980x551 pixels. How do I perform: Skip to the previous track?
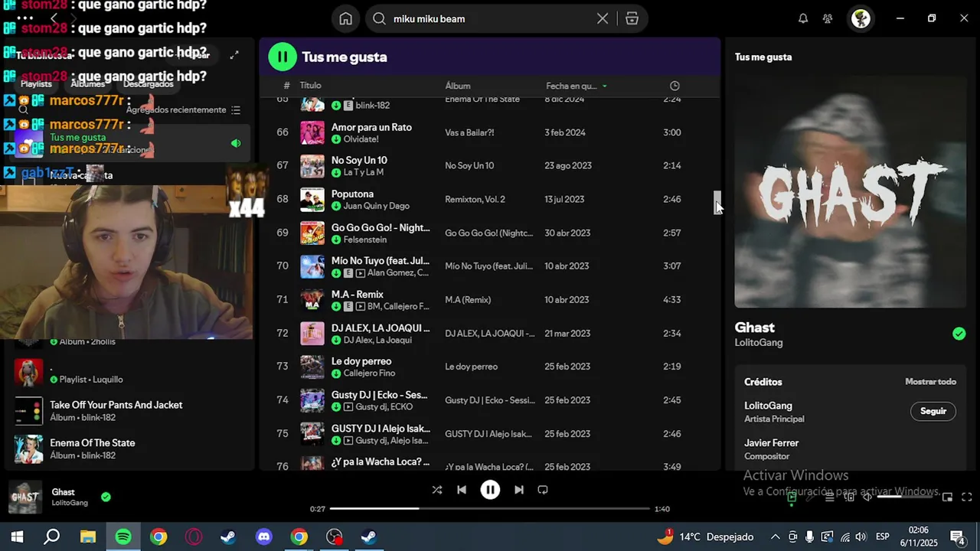(x=462, y=490)
